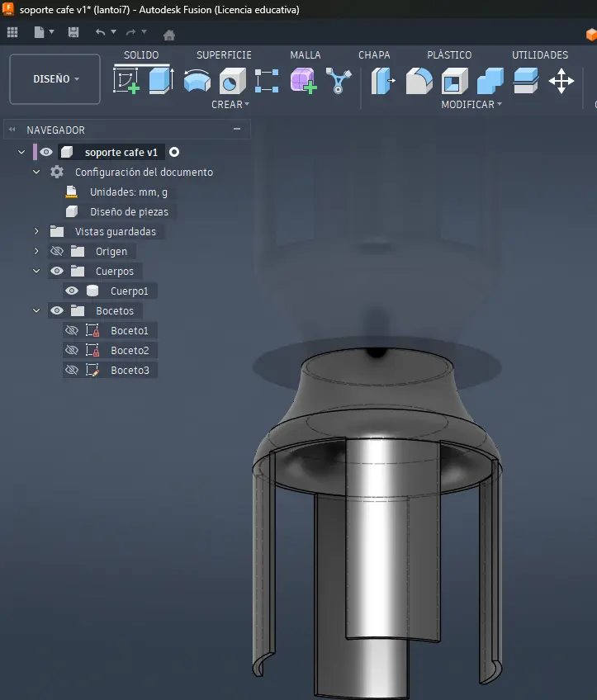Click the Fusion app logo in title bar

click(x=8, y=9)
